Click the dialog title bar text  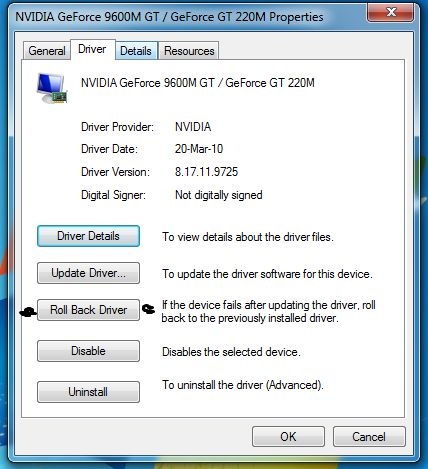tap(169, 17)
